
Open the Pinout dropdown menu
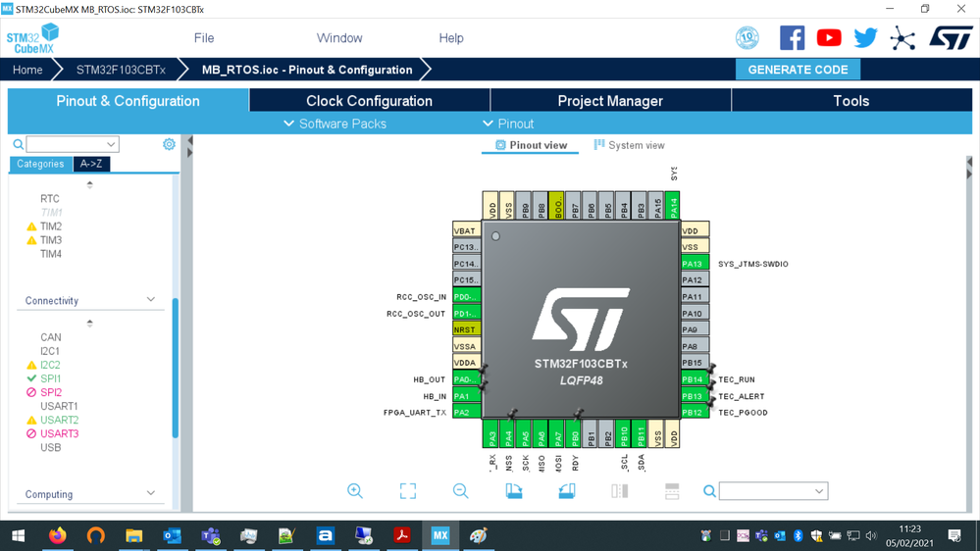click(x=508, y=124)
